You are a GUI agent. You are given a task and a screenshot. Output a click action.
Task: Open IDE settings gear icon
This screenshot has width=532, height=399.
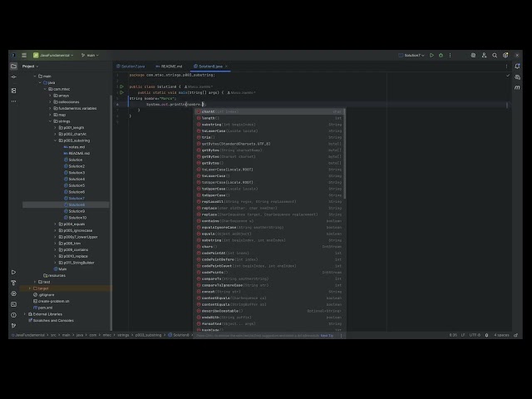pos(505,56)
